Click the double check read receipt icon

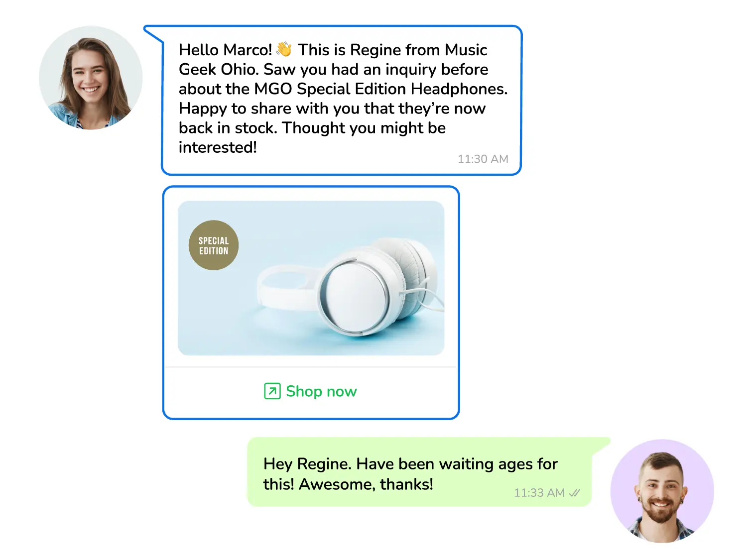pos(575,493)
